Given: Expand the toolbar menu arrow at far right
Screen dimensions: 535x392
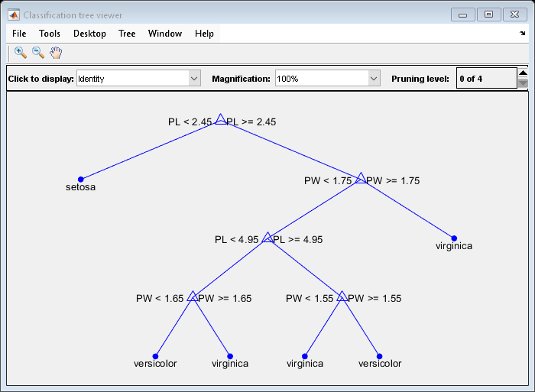Looking at the screenshot, I should click(523, 34).
